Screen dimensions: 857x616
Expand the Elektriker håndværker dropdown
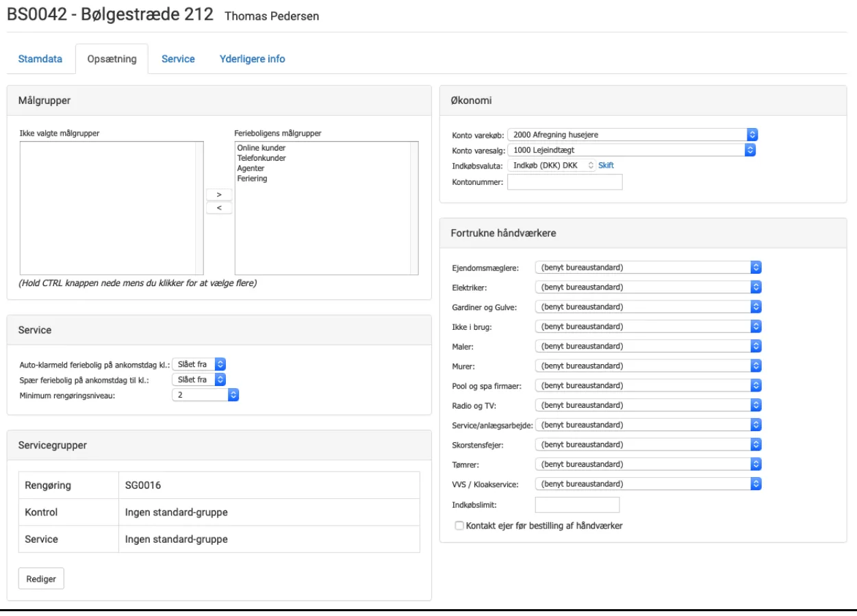point(648,286)
